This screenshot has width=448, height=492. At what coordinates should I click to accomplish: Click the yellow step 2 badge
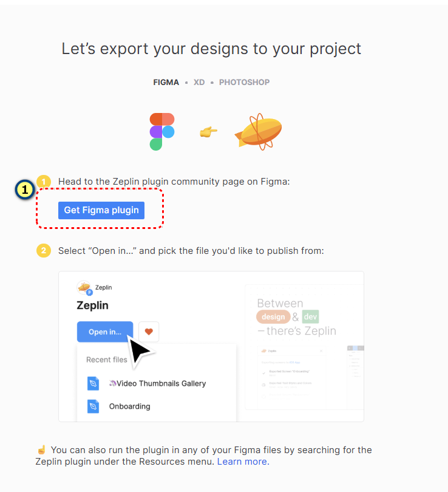(x=44, y=250)
